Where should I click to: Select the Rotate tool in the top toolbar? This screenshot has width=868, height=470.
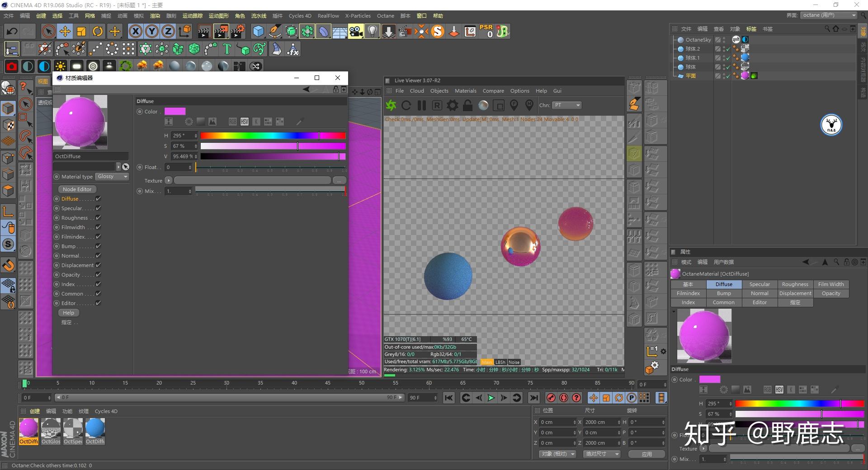click(x=98, y=31)
